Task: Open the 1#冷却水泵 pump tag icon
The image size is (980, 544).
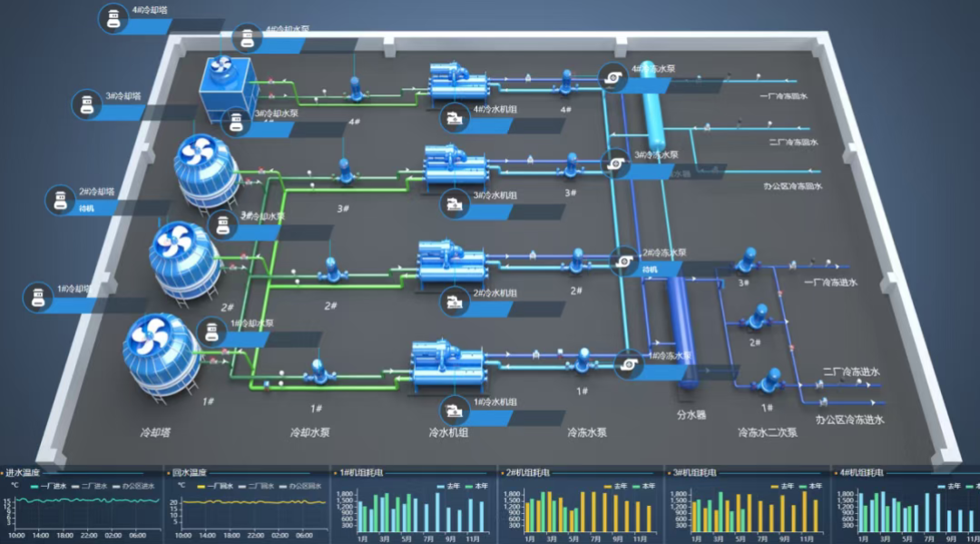Action: tap(212, 331)
